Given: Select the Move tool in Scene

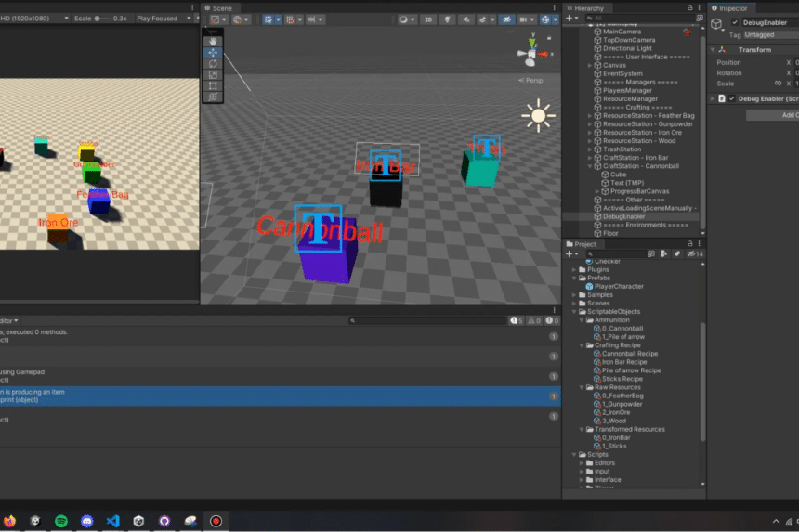Looking at the screenshot, I should tap(213, 52).
